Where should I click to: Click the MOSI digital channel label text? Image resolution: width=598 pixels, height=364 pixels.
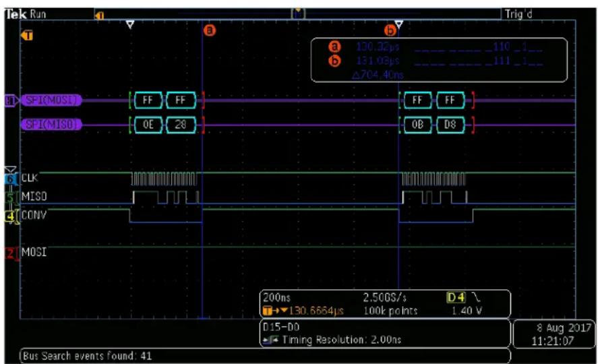tap(34, 252)
